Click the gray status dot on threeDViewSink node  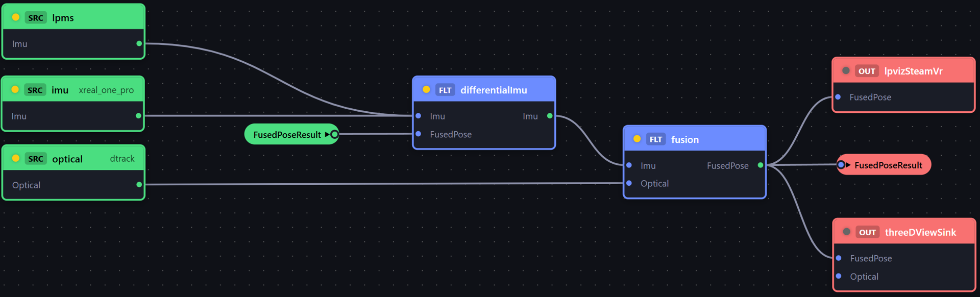[846, 232]
